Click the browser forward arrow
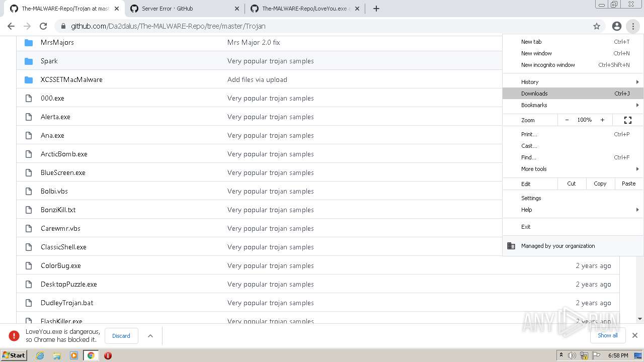644x362 pixels. (x=27, y=26)
